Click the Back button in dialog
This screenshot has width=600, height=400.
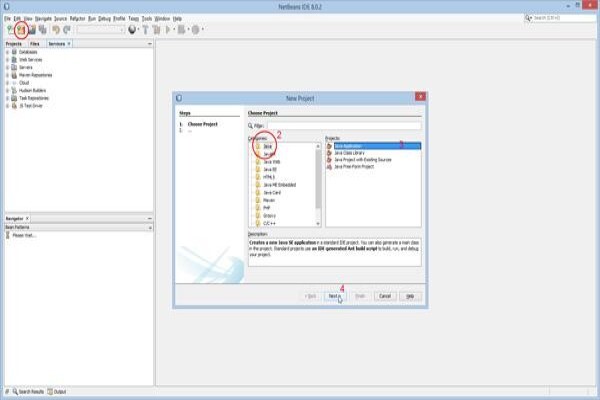coord(310,296)
